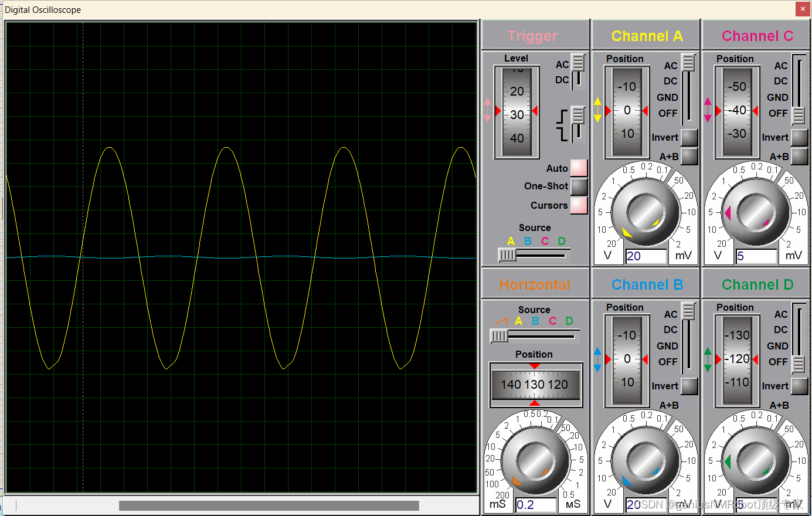This screenshot has height=516, width=812.
Task: Click Trigger Source channel slider
Action: pyautogui.click(x=534, y=255)
